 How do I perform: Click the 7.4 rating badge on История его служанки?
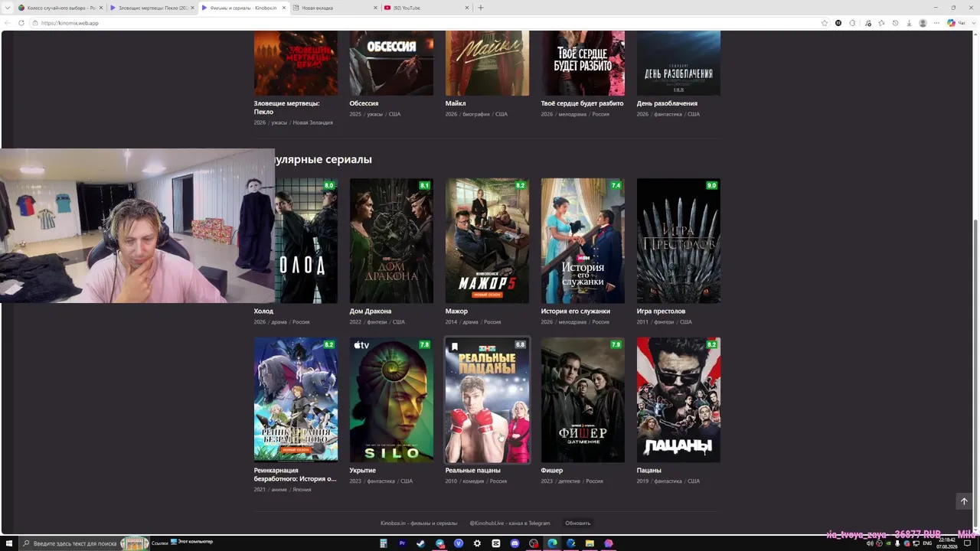click(x=616, y=186)
